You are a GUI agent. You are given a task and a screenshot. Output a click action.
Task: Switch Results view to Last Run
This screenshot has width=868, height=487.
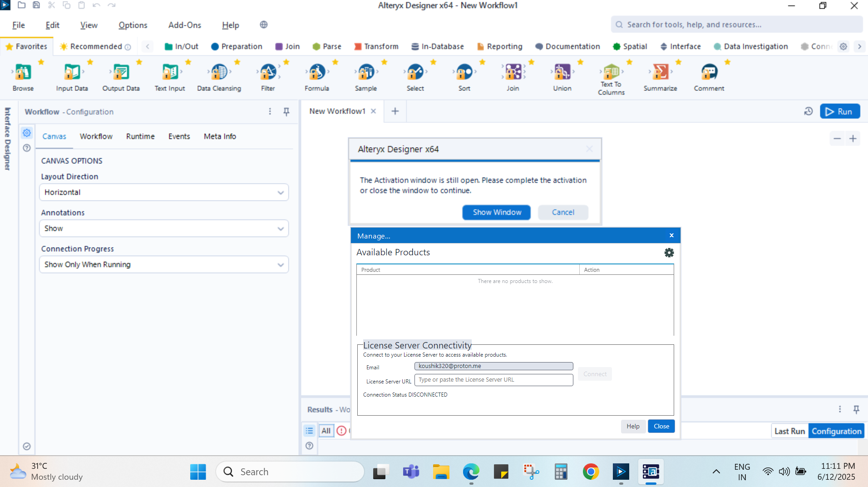[789, 431]
